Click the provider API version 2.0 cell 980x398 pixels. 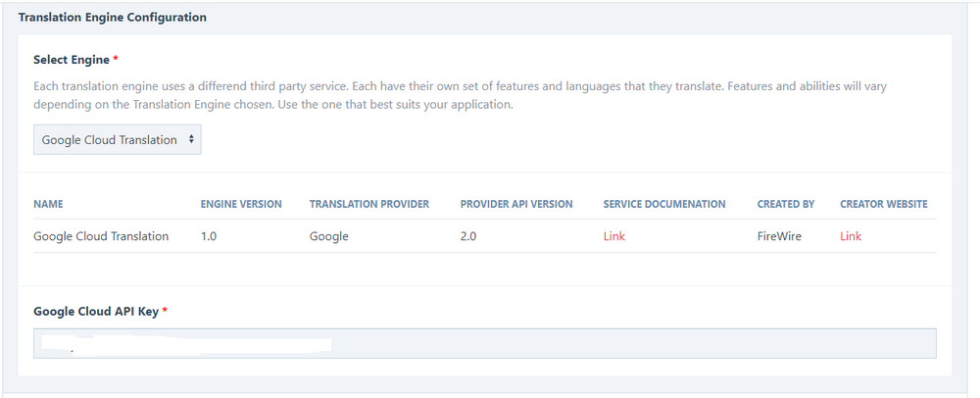click(x=469, y=236)
